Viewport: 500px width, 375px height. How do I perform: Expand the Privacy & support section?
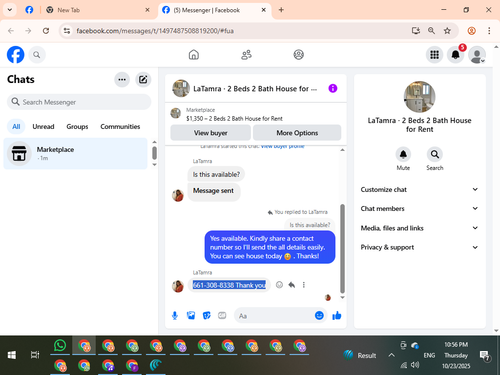[419, 247]
